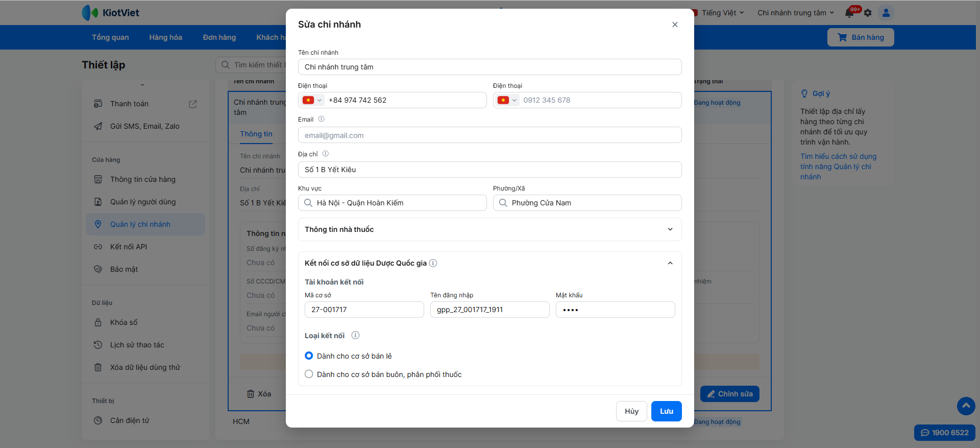Click the info icon beside Địa chỉ label
The height and width of the screenshot is (448, 980).
(326, 154)
